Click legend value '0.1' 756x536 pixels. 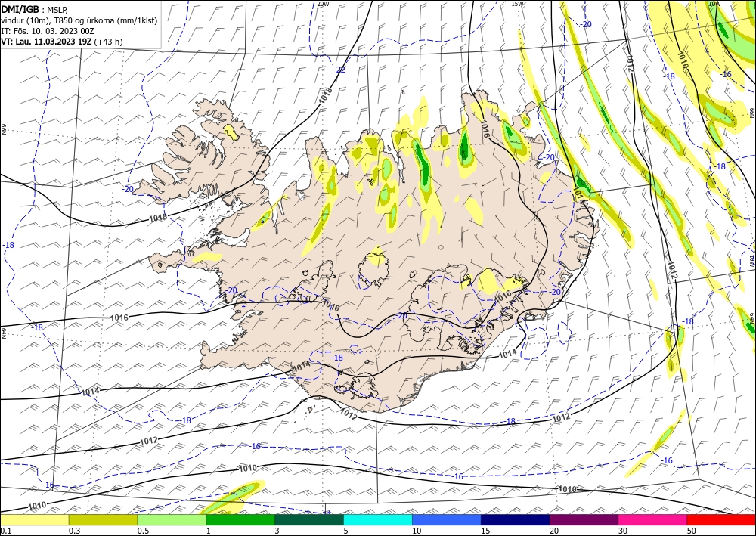(5, 531)
